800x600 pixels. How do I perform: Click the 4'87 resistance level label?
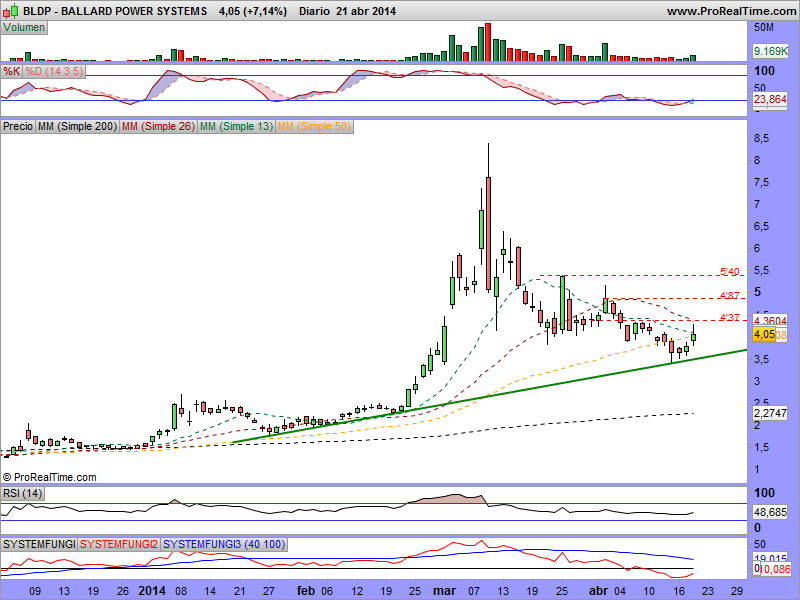(730, 294)
